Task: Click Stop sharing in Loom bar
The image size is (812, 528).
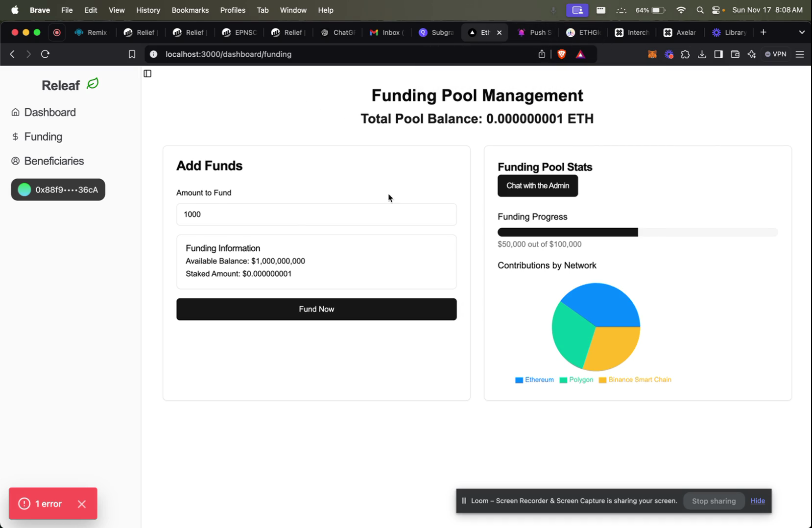Action: (714, 501)
